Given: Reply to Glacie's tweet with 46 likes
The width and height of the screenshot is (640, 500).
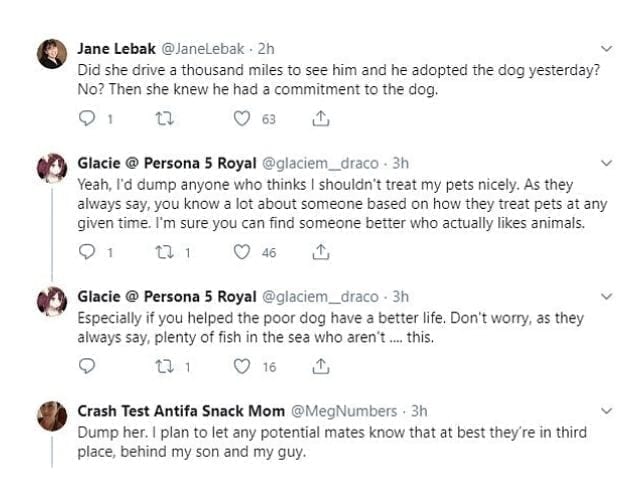Looking at the screenshot, I should pyautogui.click(x=87, y=253).
